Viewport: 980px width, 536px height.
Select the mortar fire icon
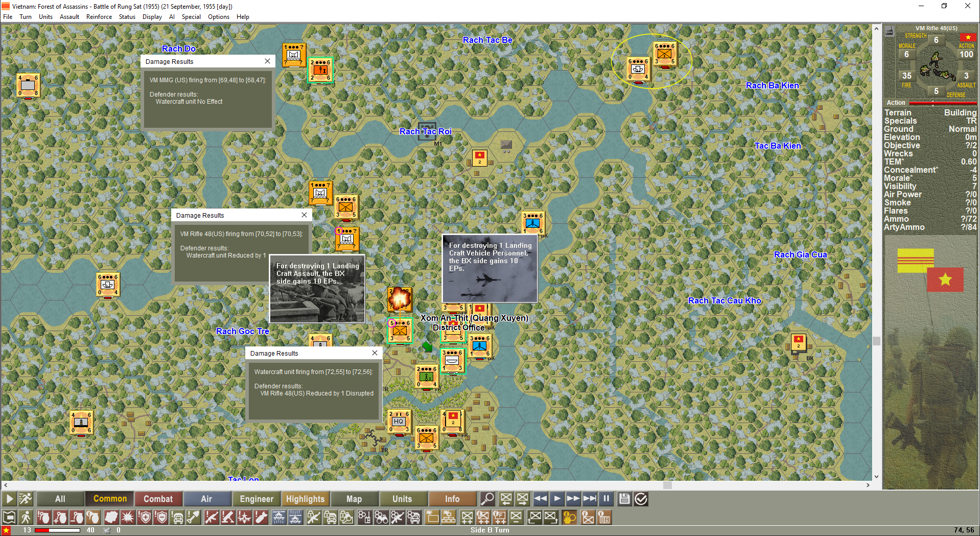227,517
